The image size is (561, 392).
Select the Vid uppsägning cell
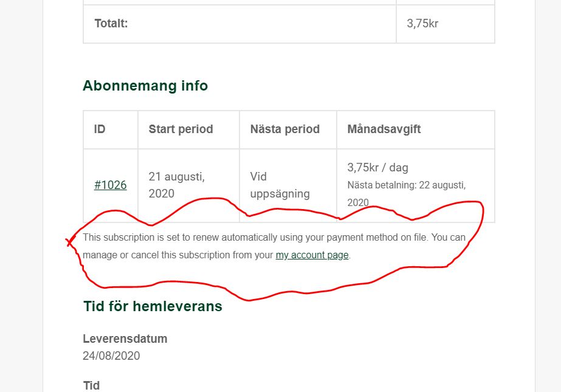[x=280, y=185]
